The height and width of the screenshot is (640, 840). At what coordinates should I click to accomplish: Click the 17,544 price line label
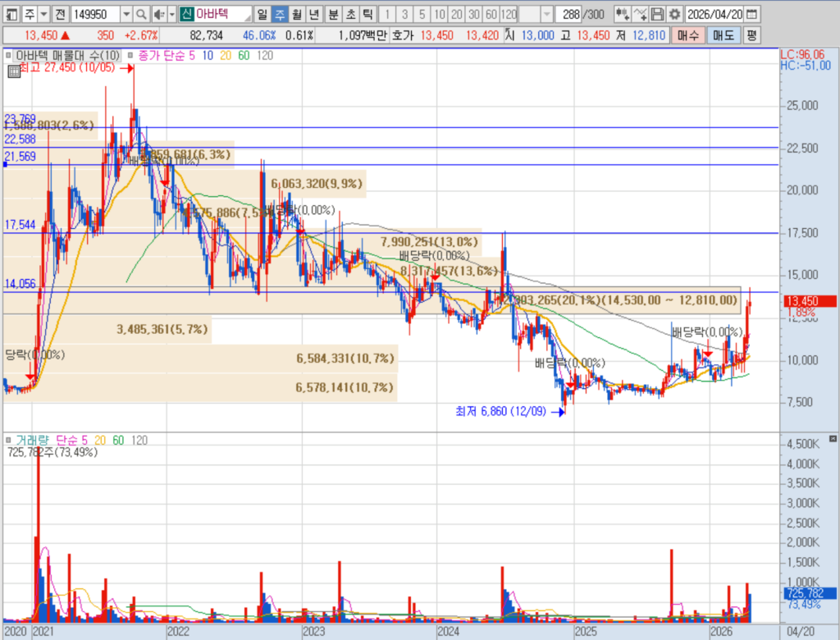[21, 225]
